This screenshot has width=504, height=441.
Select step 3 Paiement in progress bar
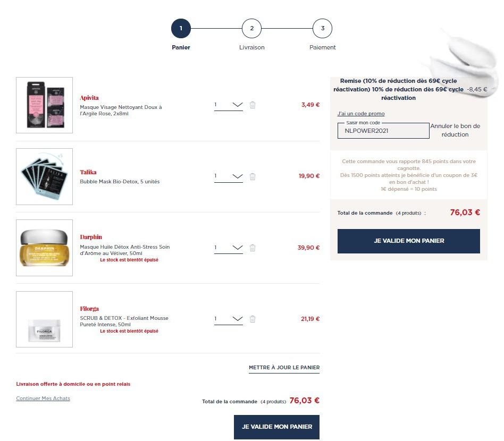coord(322,28)
